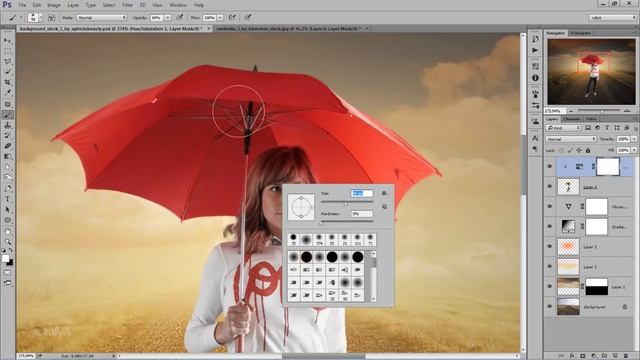
Task: Turn layer filtering on or off switch
Action: 636,128
